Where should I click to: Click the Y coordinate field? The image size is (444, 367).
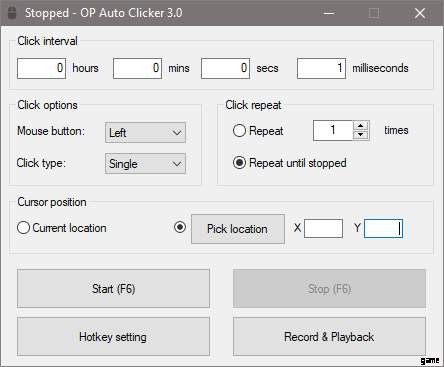pyautogui.click(x=383, y=228)
